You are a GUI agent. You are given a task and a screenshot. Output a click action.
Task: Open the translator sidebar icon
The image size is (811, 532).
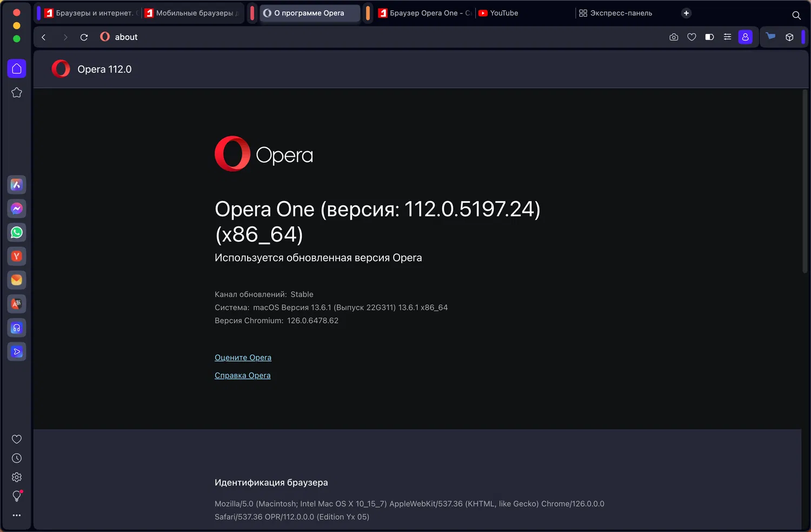(x=17, y=304)
